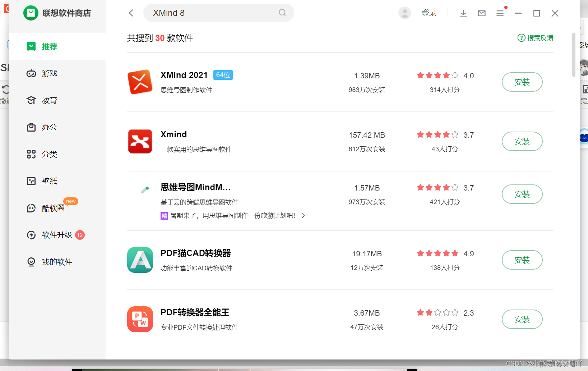Open the 游戏 sidebar category
Image resolution: width=588 pixels, height=371 pixels.
tap(57, 73)
